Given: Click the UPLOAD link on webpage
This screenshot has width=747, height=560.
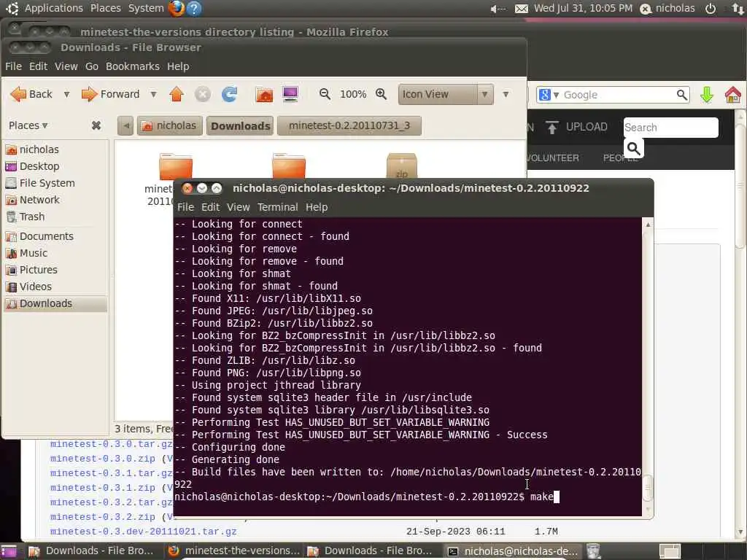Looking at the screenshot, I should pos(578,127).
